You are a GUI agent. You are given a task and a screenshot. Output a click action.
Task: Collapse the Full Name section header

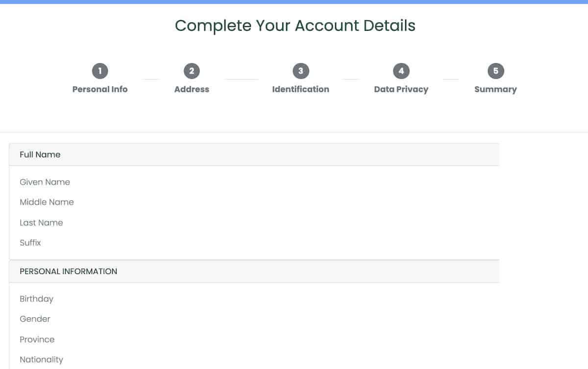pos(254,155)
